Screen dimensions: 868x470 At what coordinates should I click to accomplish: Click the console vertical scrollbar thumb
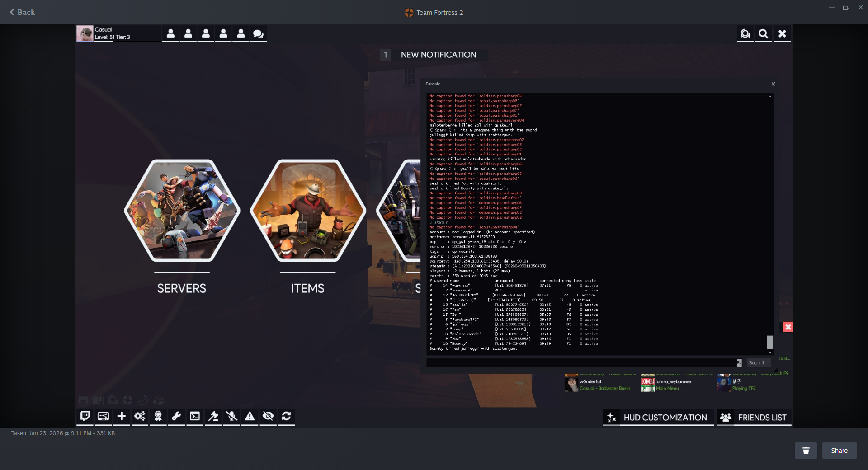770,342
